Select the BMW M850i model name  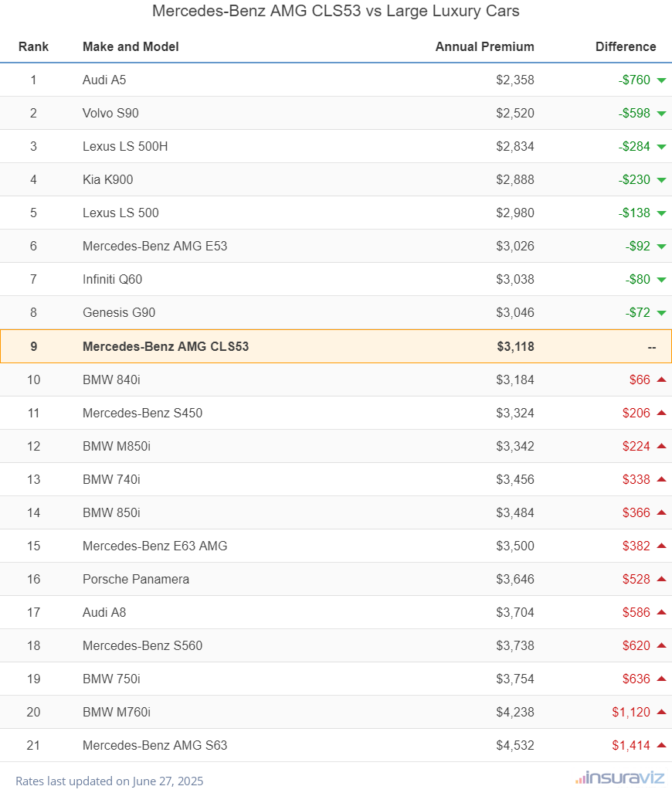point(116,446)
